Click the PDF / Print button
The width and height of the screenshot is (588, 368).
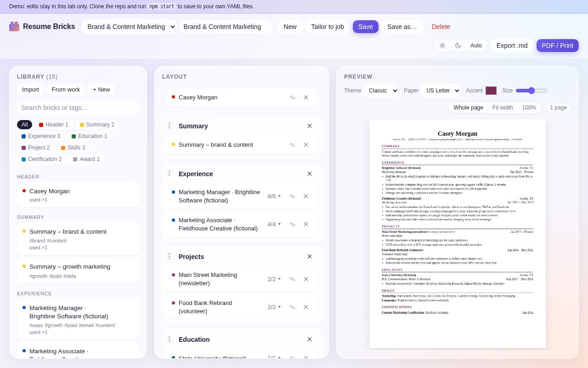pos(558,46)
